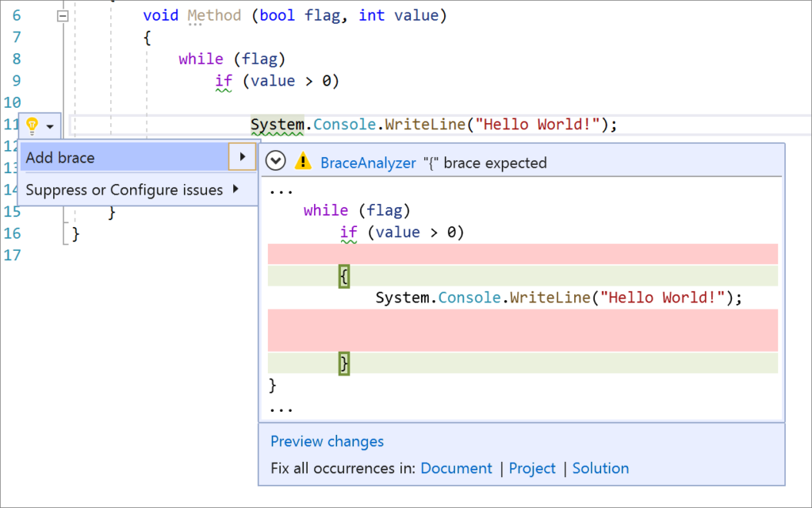
Task: Fix all occurrences in Document
Action: pyautogui.click(x=457, y=468)
